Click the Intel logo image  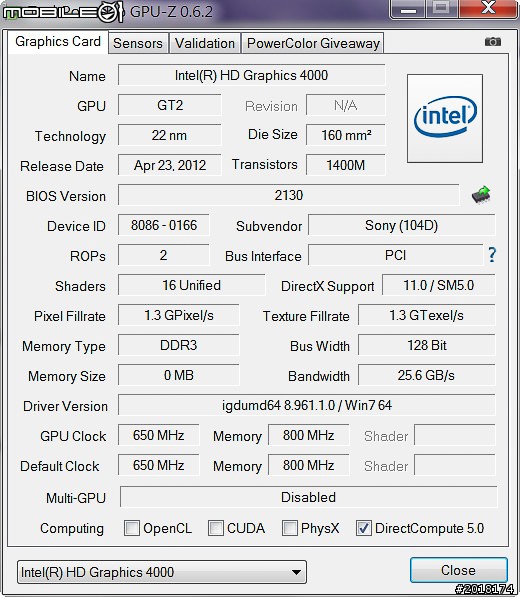pos(445,118)
